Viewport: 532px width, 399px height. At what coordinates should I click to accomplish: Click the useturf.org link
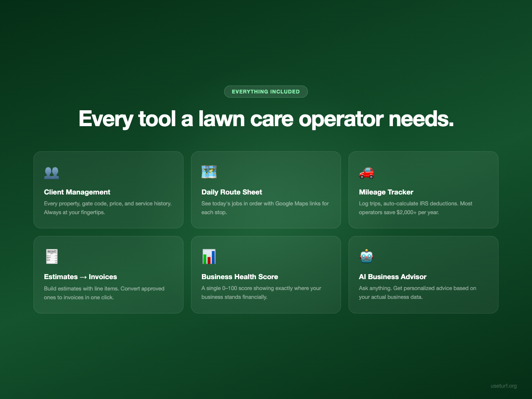[x=503, y=386]
